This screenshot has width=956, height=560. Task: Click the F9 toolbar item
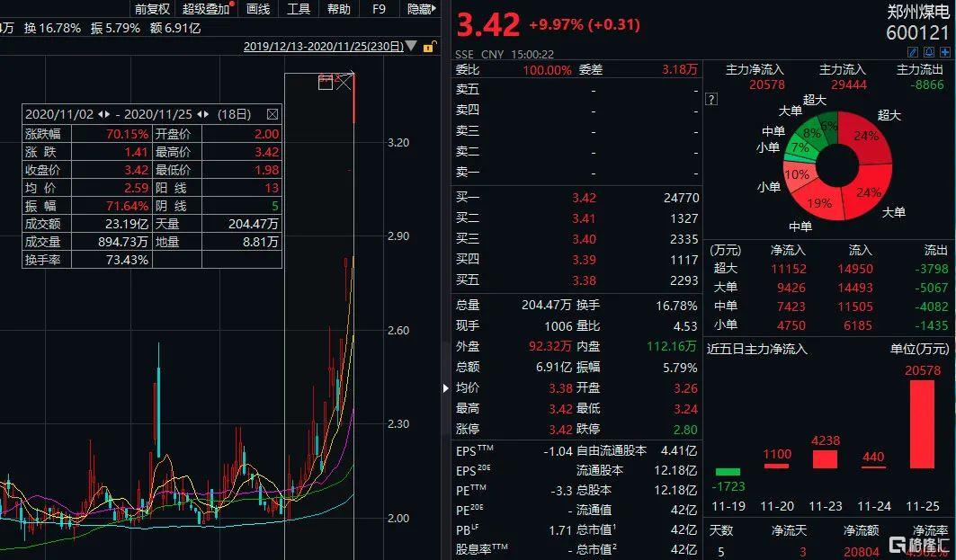click(x=380, y=8)
